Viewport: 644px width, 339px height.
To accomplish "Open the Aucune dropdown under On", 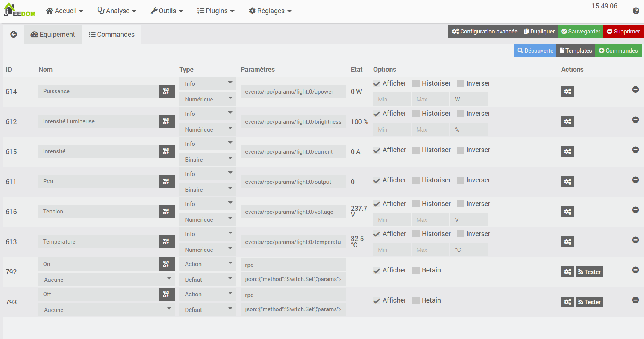I will point(106,280).
